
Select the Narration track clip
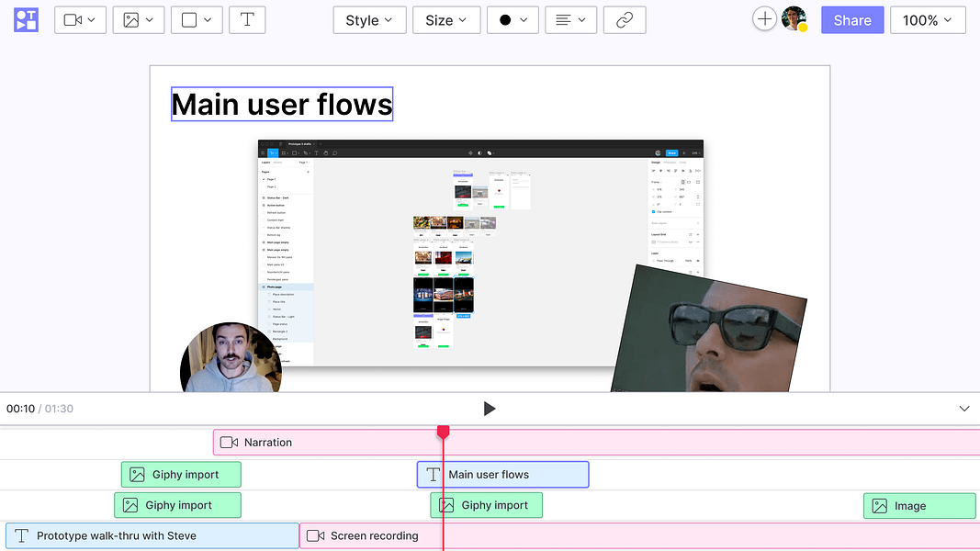pyautogui.click(x=596, y=443)
